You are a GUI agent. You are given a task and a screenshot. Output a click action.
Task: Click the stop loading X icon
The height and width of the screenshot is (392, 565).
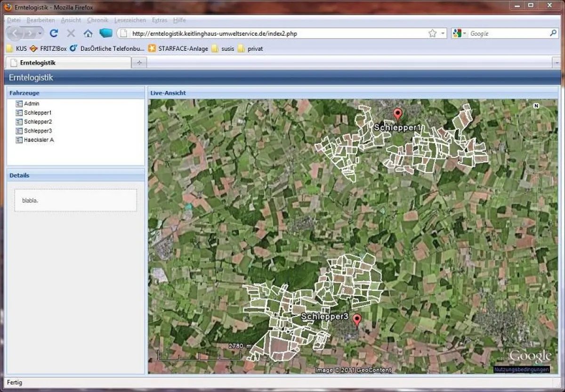coord(71,33)
